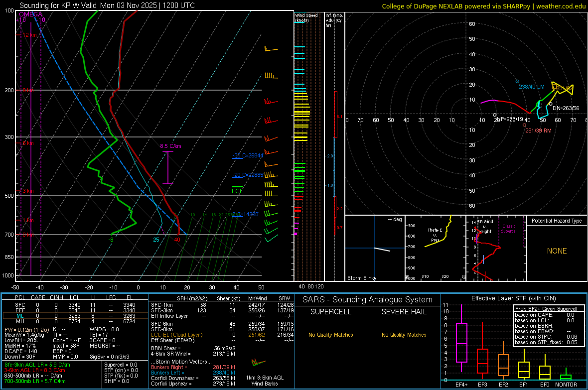
Task: Click the DN=263/56 hodograph label
Action: point(566,108)
